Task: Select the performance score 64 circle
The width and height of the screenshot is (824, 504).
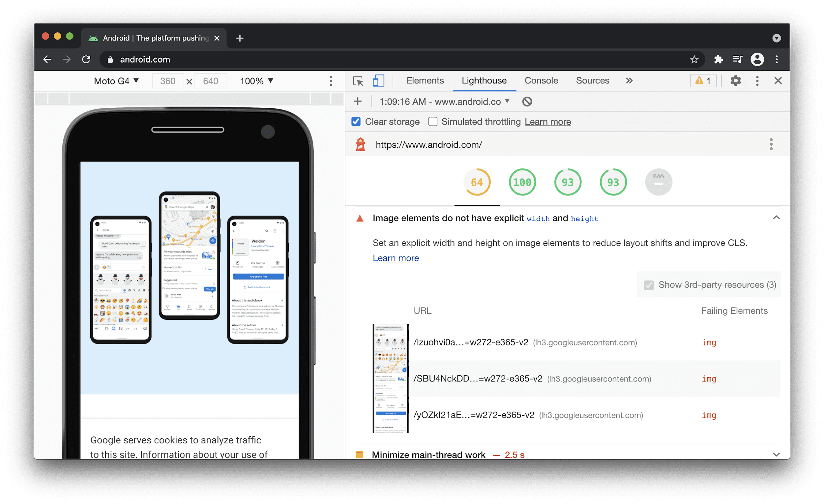Action: click(x=477, y=182)
